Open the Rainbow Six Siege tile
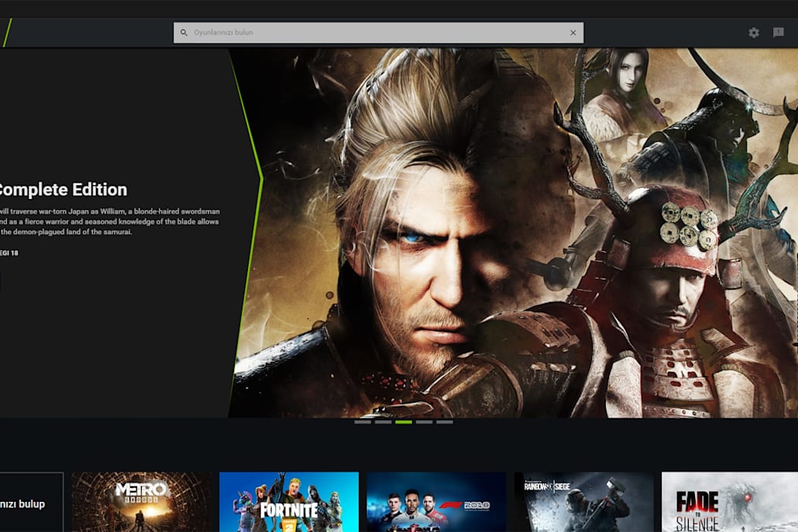Screen dimensions: 798x532 583,502
